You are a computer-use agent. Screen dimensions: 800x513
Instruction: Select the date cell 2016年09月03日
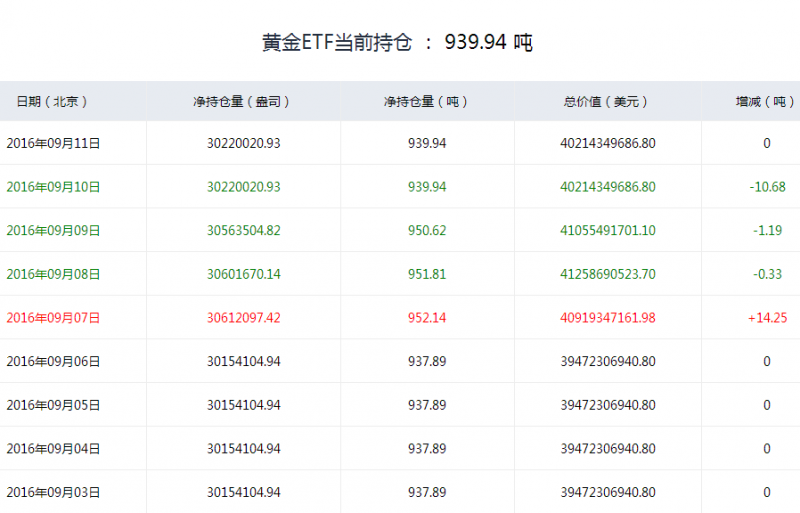click(53, 493)
